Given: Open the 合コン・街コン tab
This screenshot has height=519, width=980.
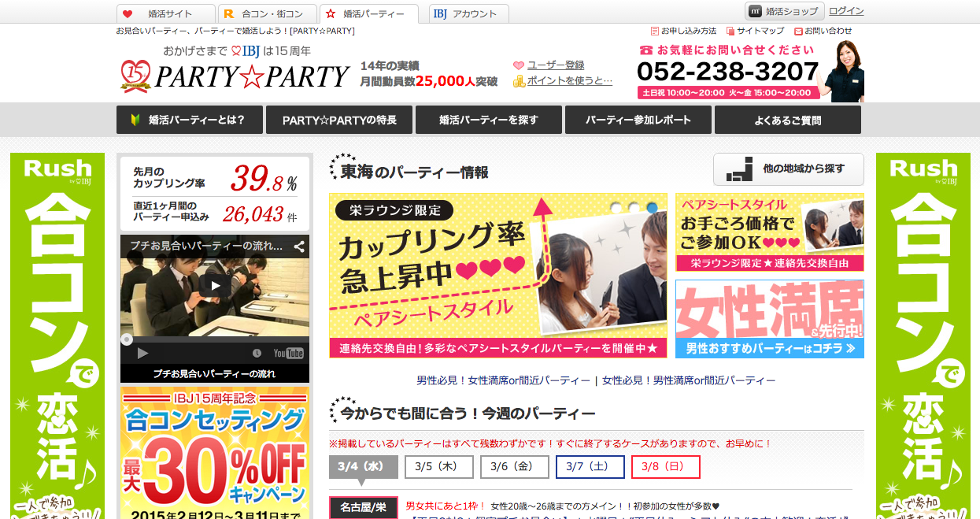Looking at the screenshot, I should click(267, 13).
